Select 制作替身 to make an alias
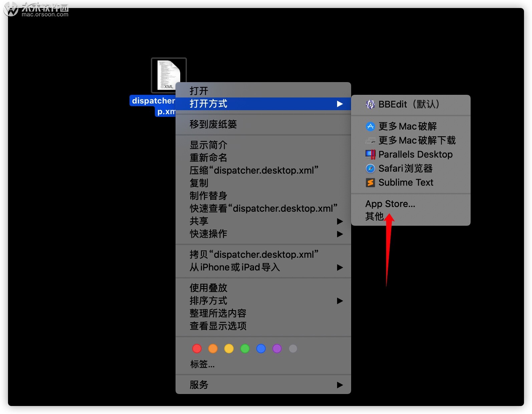The width and height of the screenshot is (532, 414). coord(263,196)
